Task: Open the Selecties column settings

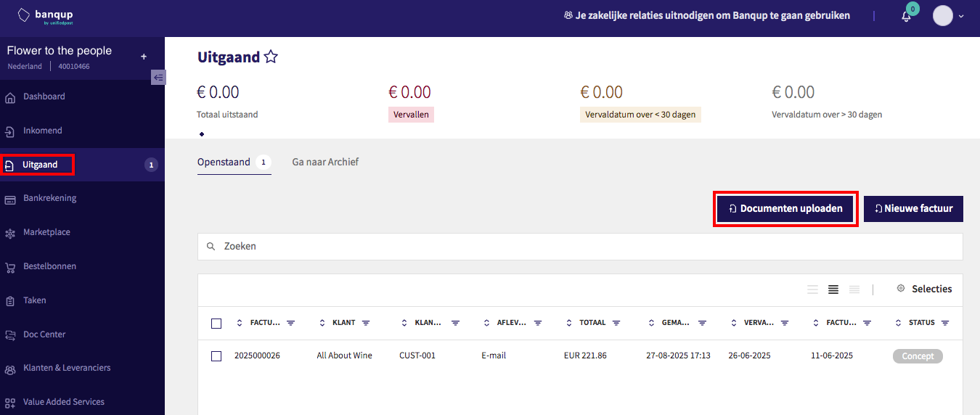Action: pos(924,289)
